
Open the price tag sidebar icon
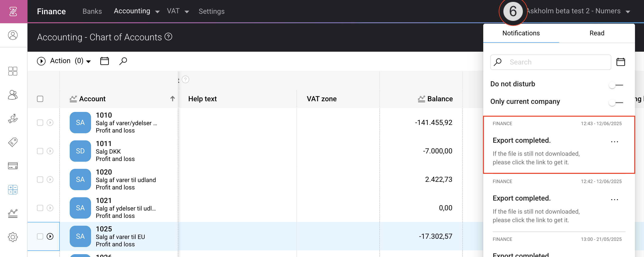click(x=13, y=142)
